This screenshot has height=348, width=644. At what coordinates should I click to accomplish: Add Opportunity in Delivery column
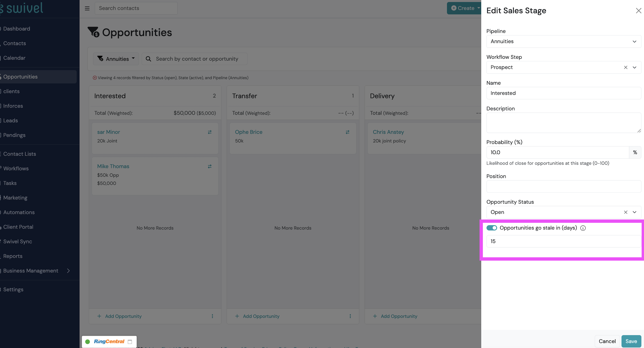[x=395, y=316]
